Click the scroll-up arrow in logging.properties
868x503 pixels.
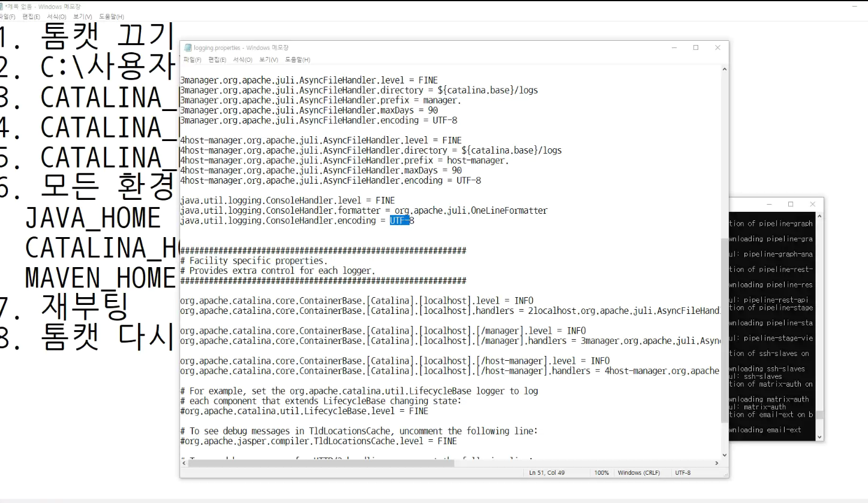724,70
